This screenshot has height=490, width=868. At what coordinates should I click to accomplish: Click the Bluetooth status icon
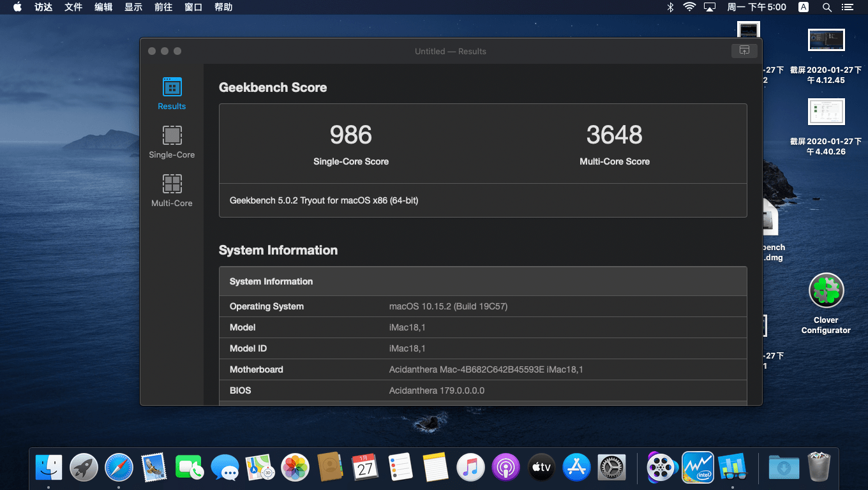point(670,7)
